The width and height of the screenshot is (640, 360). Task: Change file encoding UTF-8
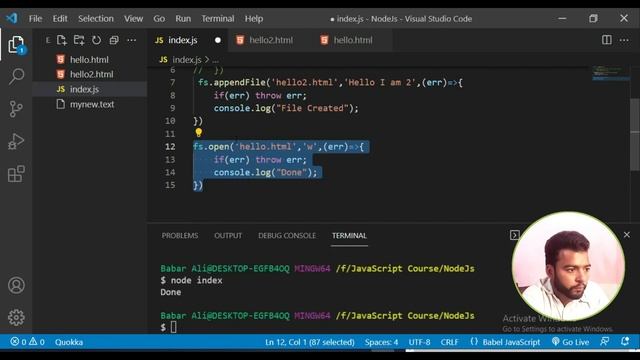pyautogui.click(x=419, y=342)
